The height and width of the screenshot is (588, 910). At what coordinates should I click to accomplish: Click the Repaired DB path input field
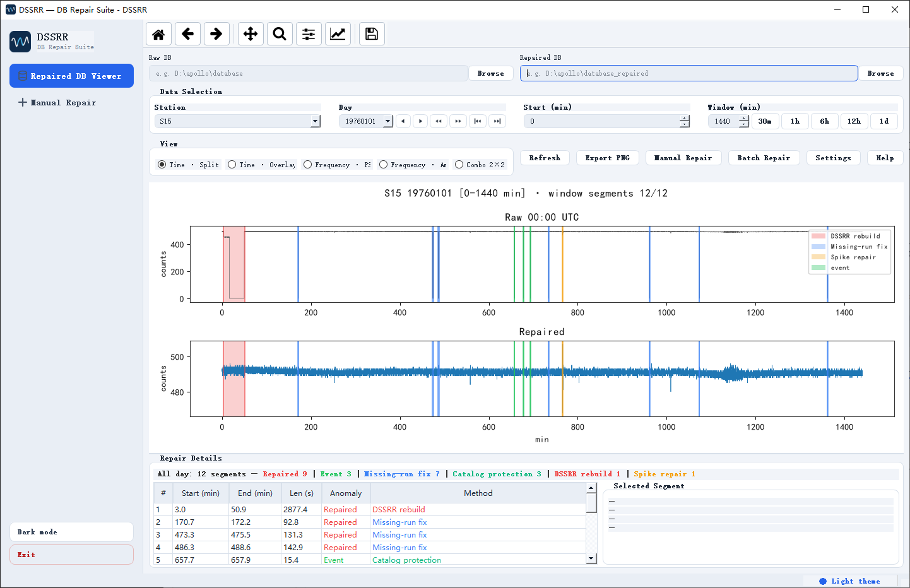pyautogui.click(x=688, y=73)
